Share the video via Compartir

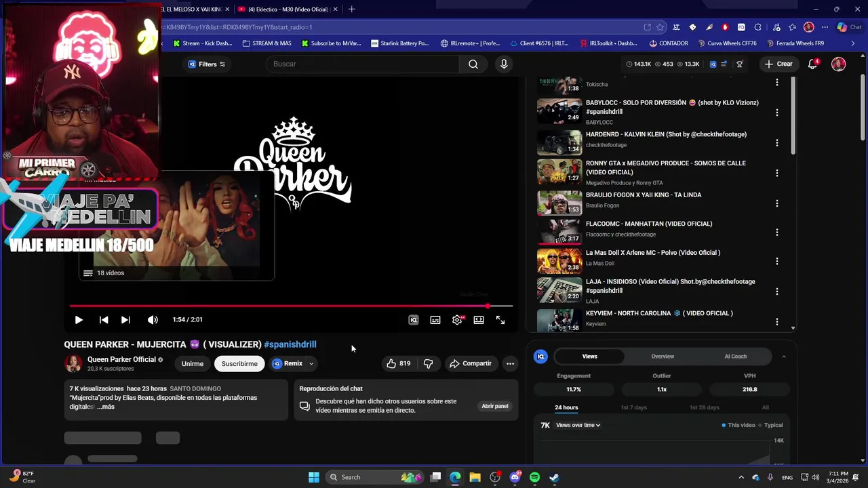[x=470, y=363]
